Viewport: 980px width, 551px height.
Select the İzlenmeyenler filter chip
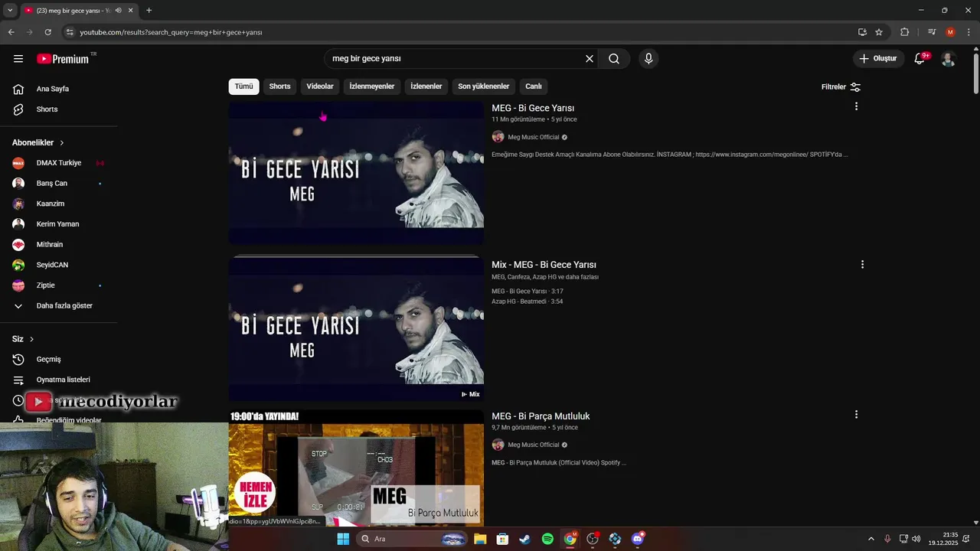tap(372, 86)
